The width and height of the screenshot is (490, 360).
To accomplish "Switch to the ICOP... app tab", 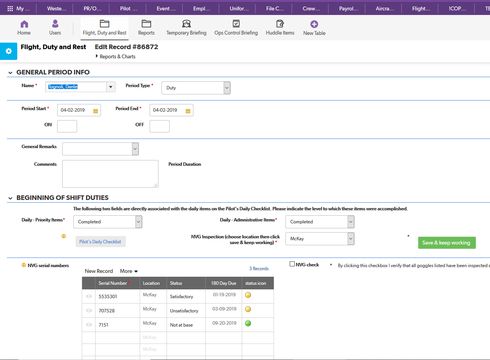I will coord(457,8).
